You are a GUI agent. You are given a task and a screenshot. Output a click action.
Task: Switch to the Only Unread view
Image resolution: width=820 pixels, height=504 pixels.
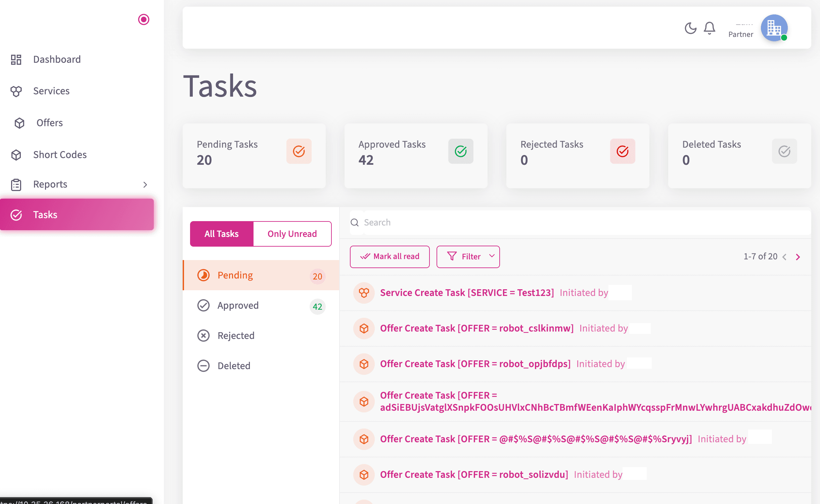(x=292, y=234)
